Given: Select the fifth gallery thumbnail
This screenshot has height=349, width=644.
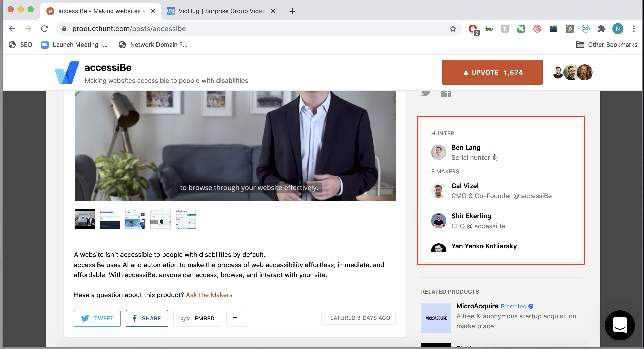Looking at the screenshot, I should (x=186, y=219).
